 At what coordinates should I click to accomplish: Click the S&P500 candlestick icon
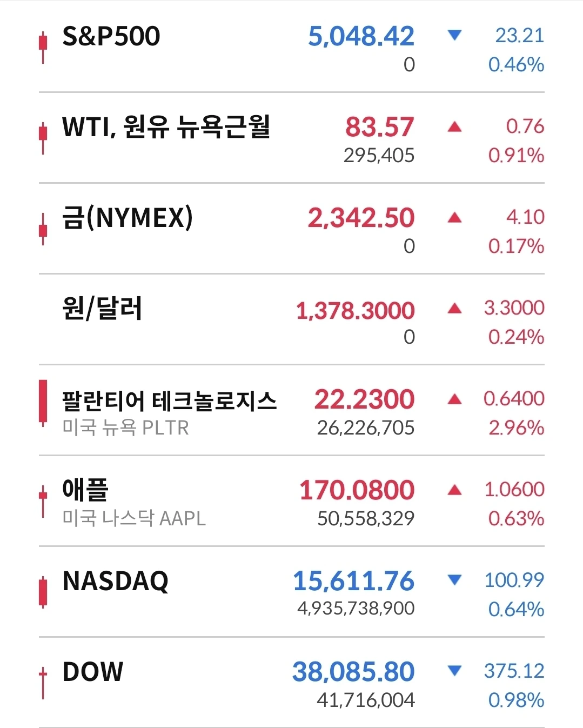click(x=43, y=48)
